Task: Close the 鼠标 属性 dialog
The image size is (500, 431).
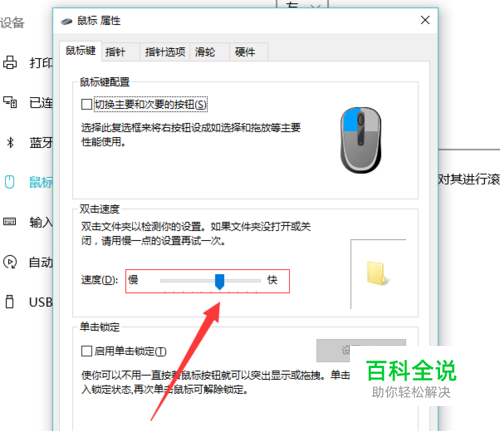Action: click(425, 20)
